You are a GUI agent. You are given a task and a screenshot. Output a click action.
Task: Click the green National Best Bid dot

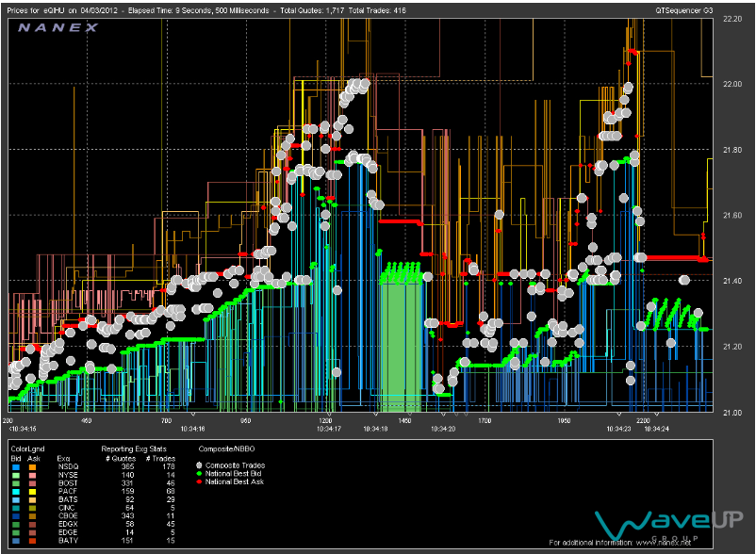pyautogui.click(x=199, y=473)
